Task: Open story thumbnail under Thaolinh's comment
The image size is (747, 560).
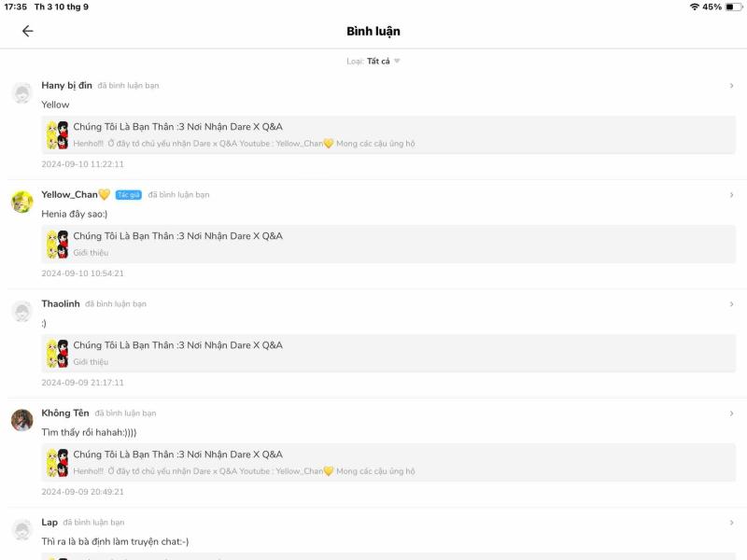Action: (57, 354)
